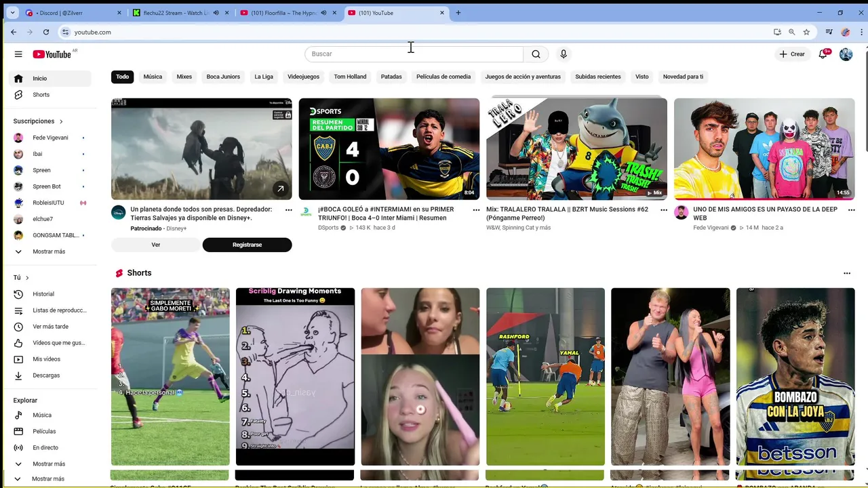Open elchue7 subscription channel
This screenshot has width=868, height=488.
50,219
